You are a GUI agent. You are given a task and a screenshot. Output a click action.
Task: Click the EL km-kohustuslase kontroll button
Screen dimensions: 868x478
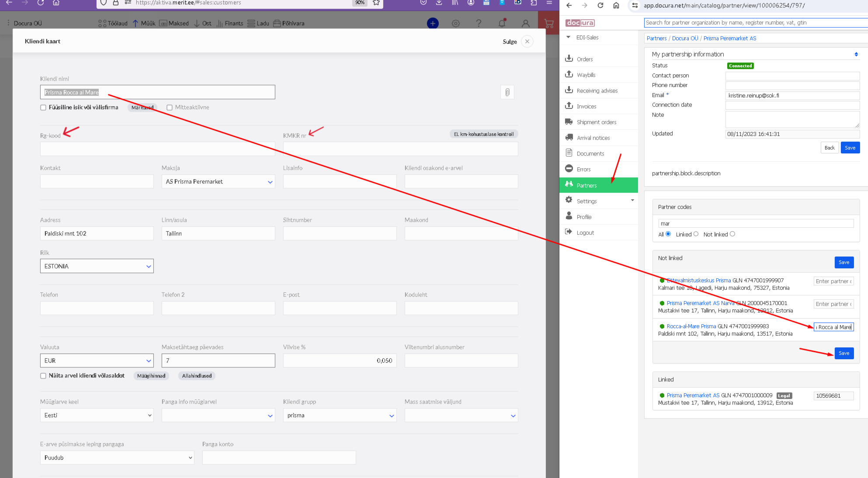[x=483, y=134]
